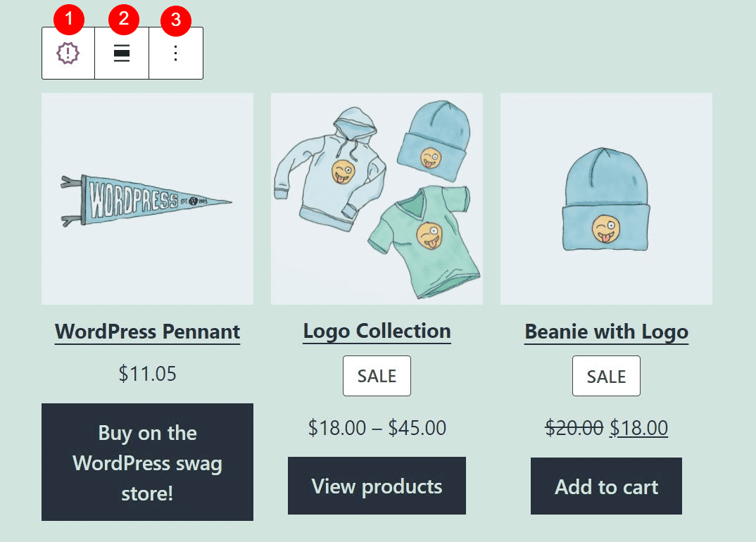
Task: Open the three-dot block options menu
Action: [x=175, y=53]
